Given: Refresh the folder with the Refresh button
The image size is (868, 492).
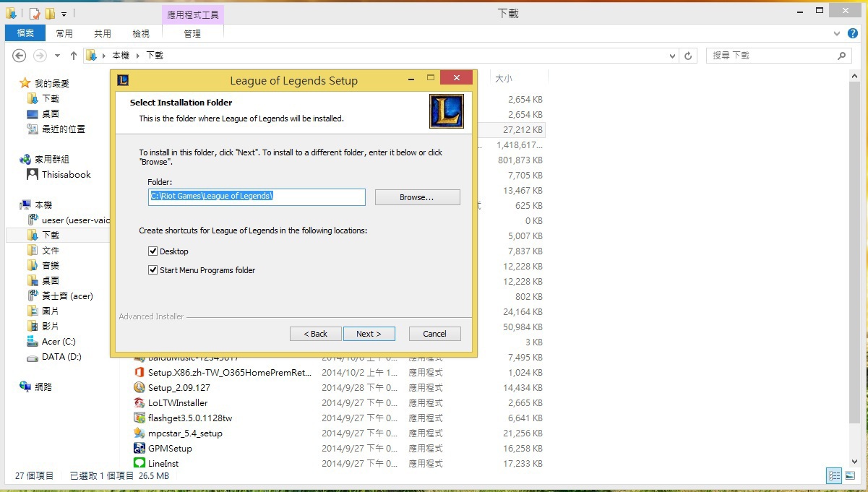Looking at the screenshot, I should click(689, 56).
